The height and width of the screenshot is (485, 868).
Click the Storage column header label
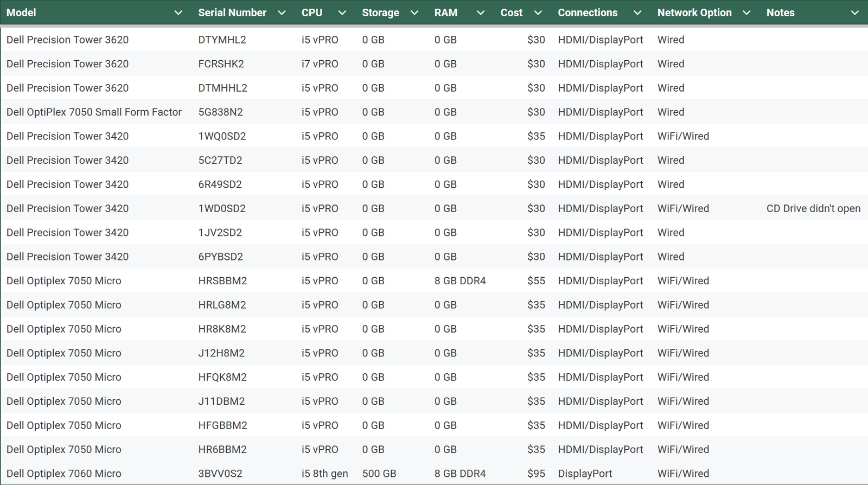pos(381,12)
